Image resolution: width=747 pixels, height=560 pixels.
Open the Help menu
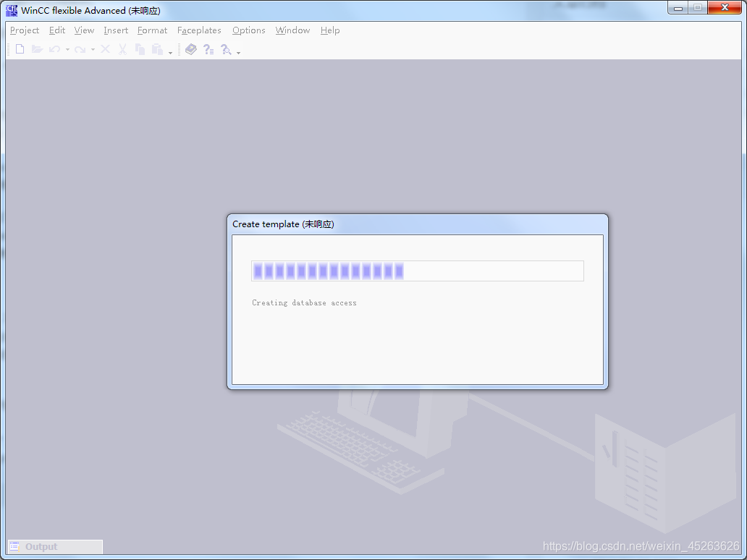(329, 30)
